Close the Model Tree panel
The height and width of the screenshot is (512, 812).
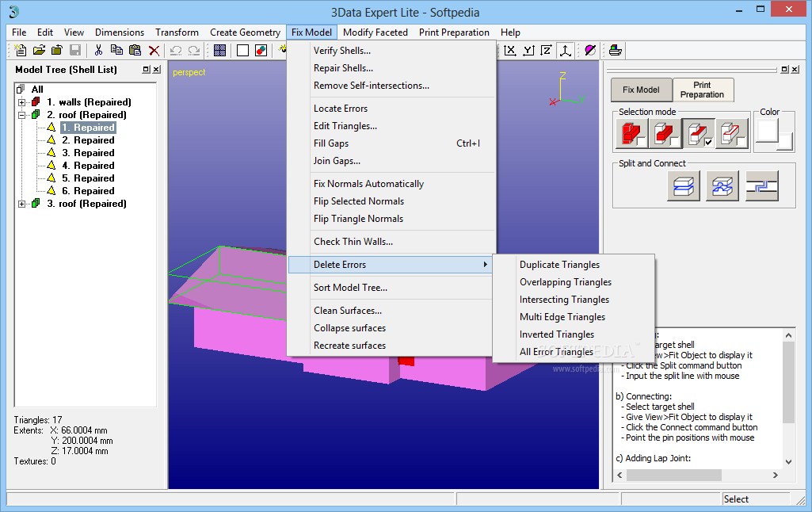(156, 70)
